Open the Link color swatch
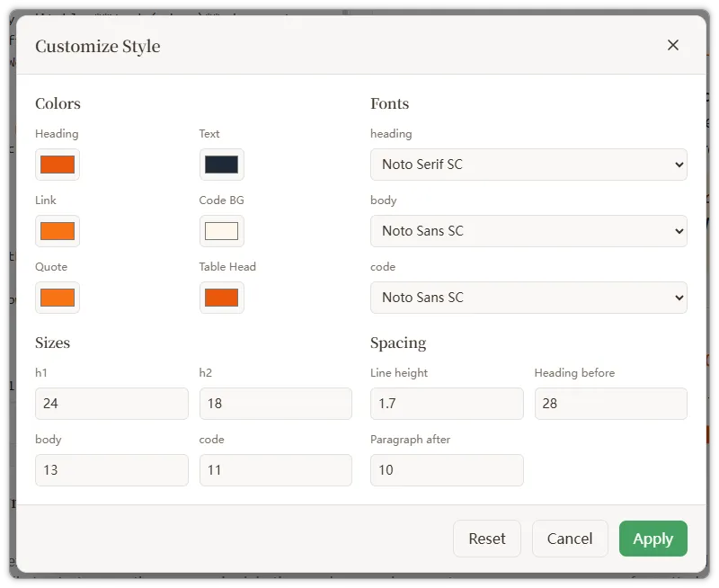This screenshot has width=719, height=588. click(58, 231)
